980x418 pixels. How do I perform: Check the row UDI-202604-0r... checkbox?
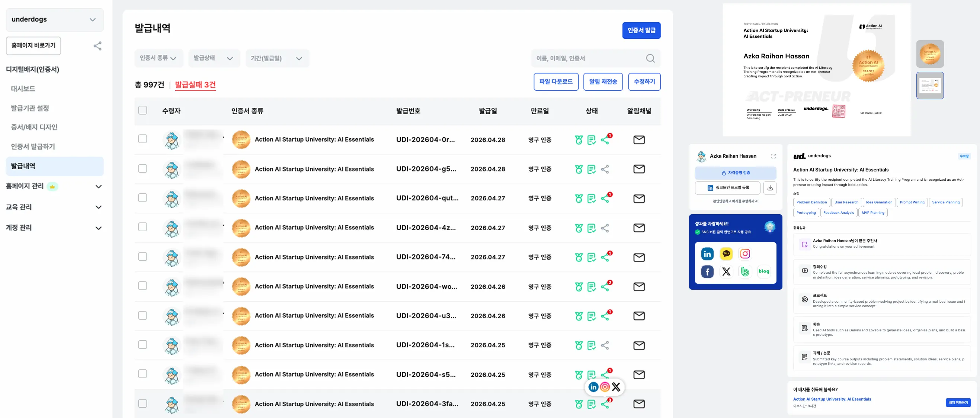click(x=142, y=139)
